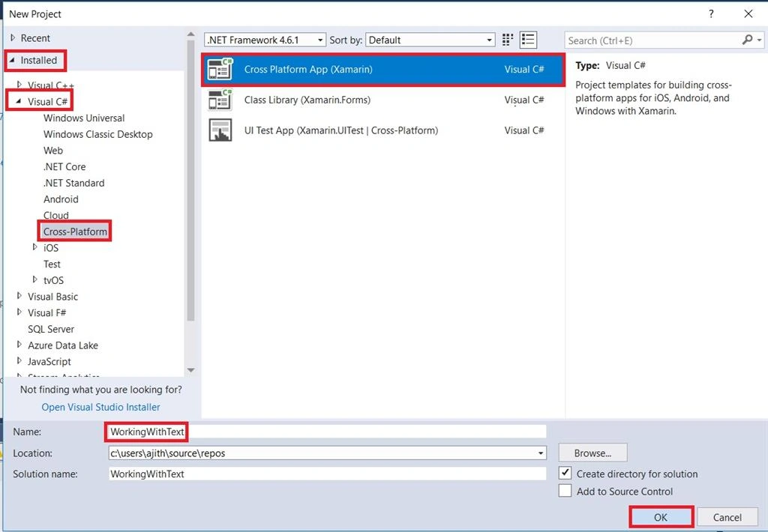Open the help question mark
Image resolution: width=768 pixels, height=532 pixels.
[711, 13]
